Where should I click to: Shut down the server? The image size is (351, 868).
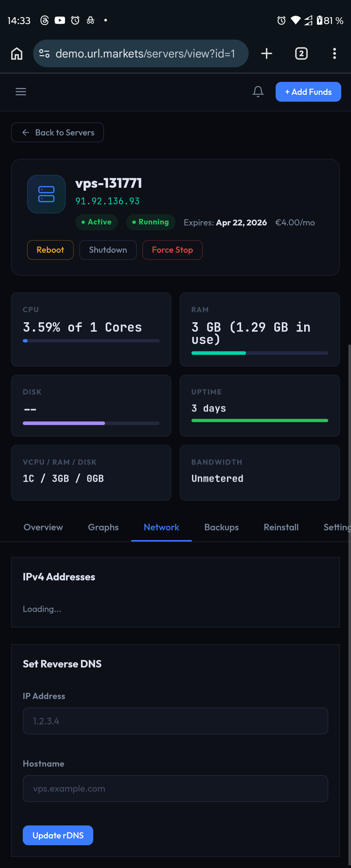point(108,250)
